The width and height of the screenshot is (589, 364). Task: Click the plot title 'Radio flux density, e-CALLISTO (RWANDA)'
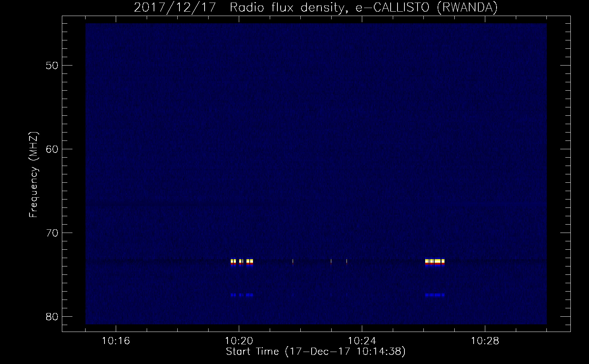(363, 8)
